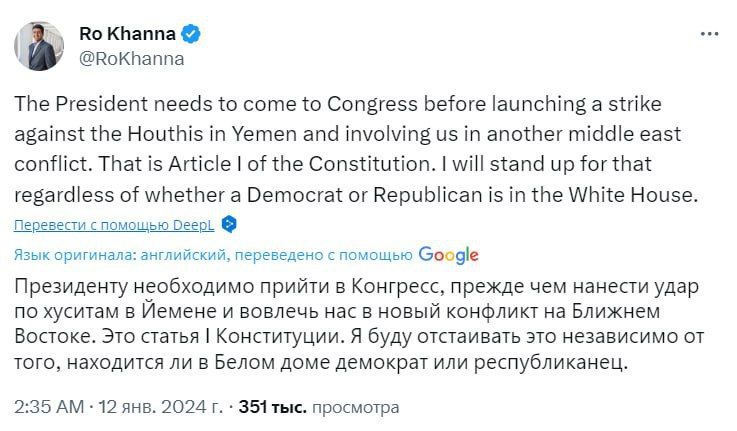This screenshot has width=737, height=431.
Task: Click the blue verified badge
Action: [x=191, y=33]
